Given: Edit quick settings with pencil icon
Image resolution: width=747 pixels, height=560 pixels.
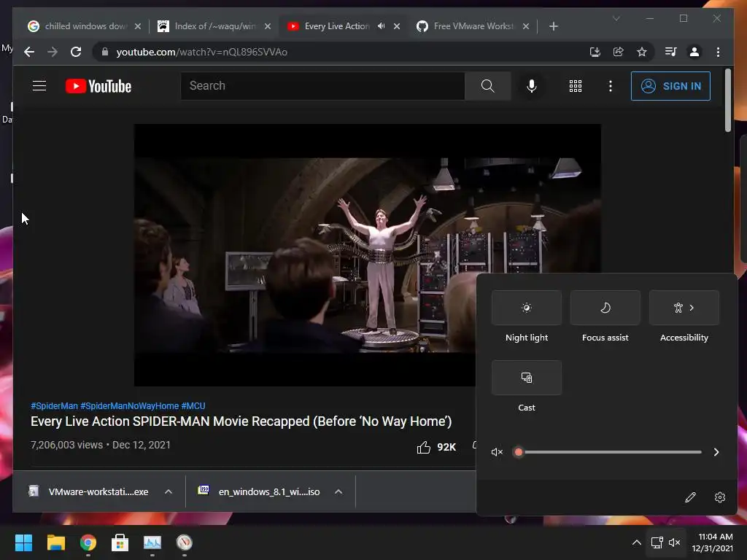Looking at the screenshot, I should [x=690, y=497].
